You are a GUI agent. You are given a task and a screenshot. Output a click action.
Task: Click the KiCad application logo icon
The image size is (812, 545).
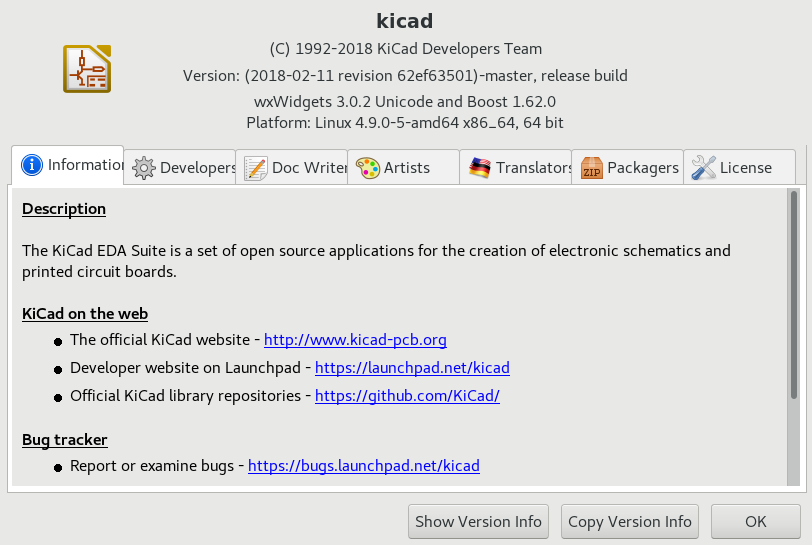(x=86, y=69)
